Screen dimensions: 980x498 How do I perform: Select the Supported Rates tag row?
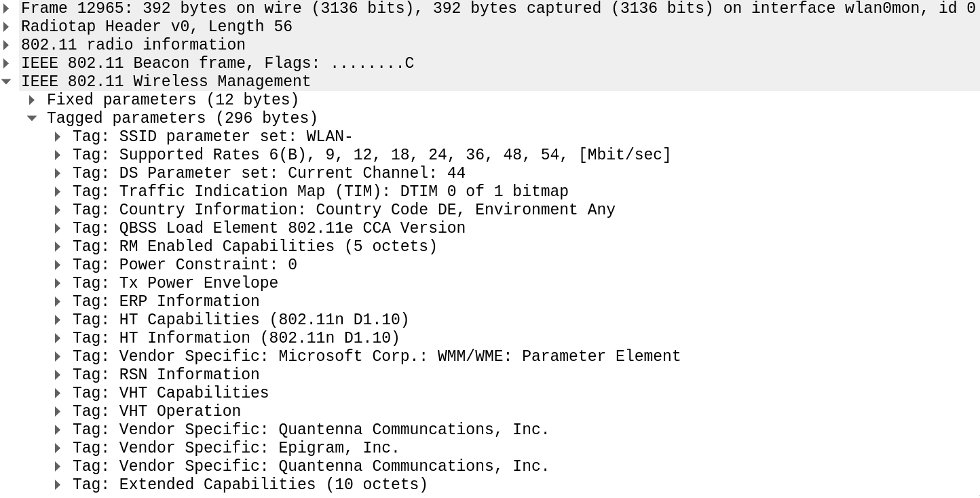(x=490, y=155)
